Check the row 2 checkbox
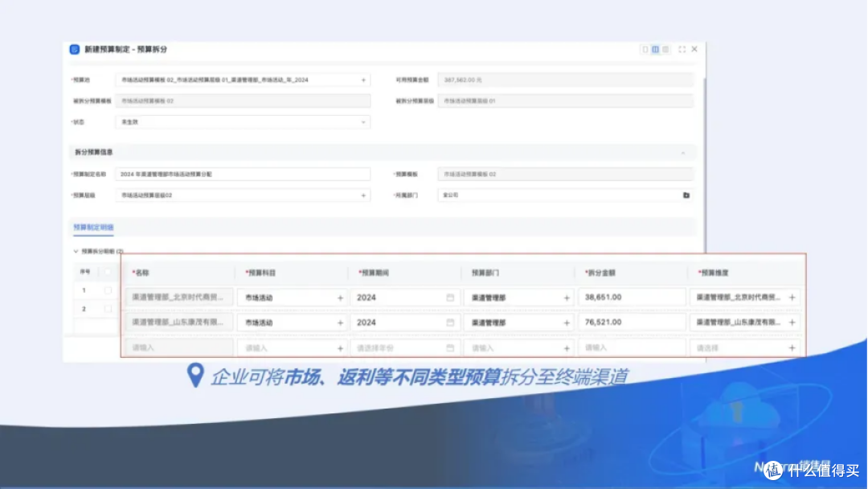 [x=108, y=309]
